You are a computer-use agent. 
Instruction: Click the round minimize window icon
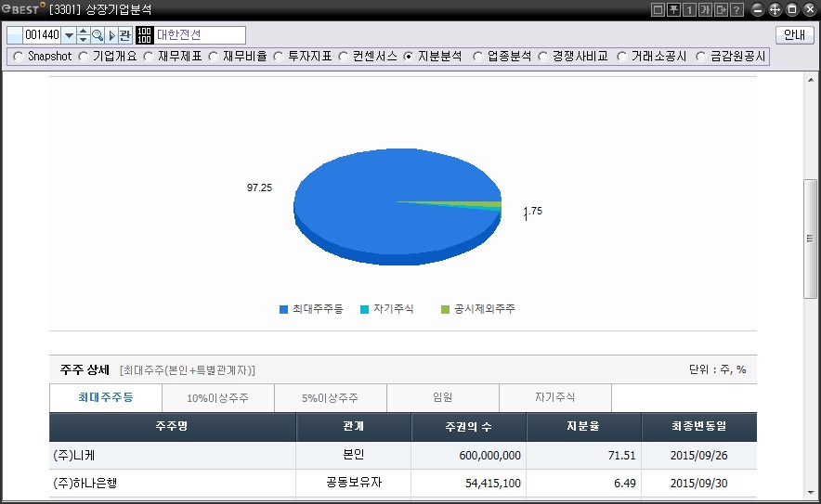coord(758,9)
